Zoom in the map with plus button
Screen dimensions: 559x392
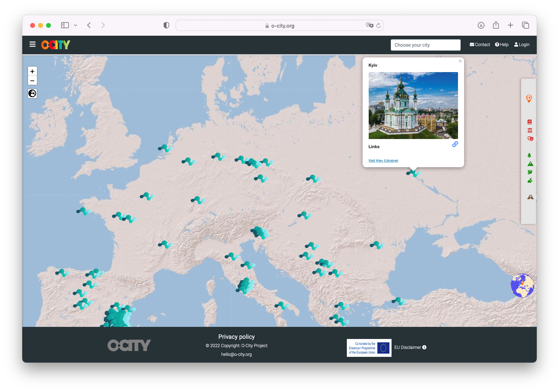(x=32, y=71)
